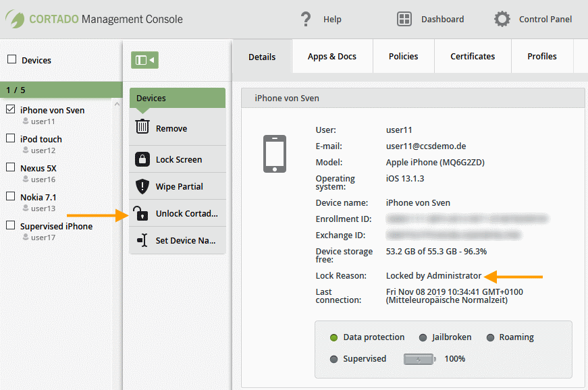Click the Fri Nov 08 2019 last connection value
This screenshot has width=588, height=390.
coord(454,296)
